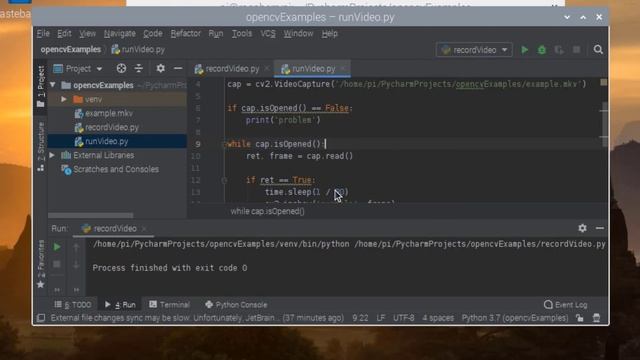Open Project panel settings gear
The height and width of the screenshot is (360, 640).
160,69
